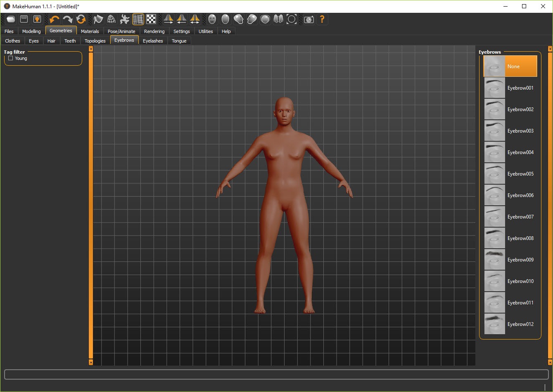Viewport: 553px width, 392px height.
Task: Enable the Young tag filter checkbox
Action: click(11, 58)
